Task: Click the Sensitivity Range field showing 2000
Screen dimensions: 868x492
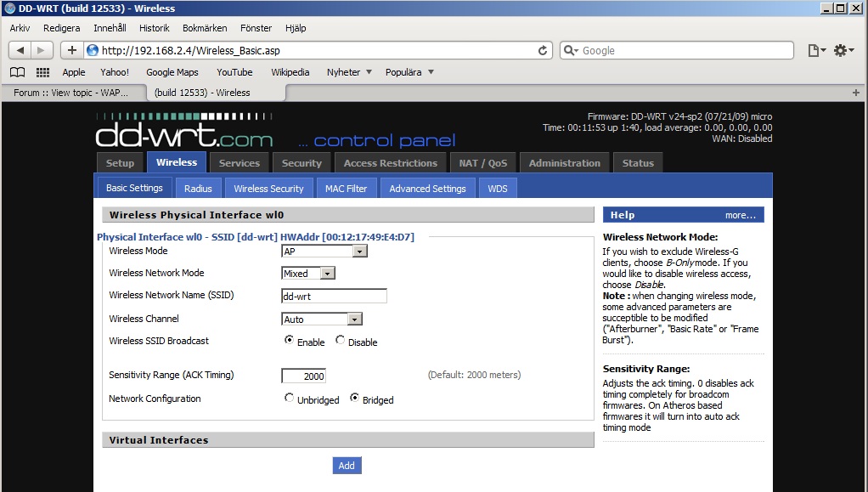Action: point(303,376)
